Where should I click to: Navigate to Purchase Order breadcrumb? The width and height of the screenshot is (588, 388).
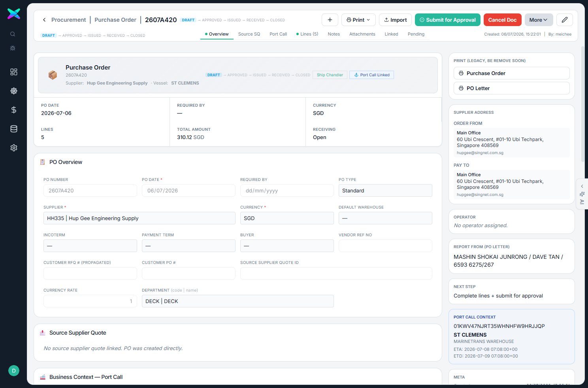(x=115, y=20)
